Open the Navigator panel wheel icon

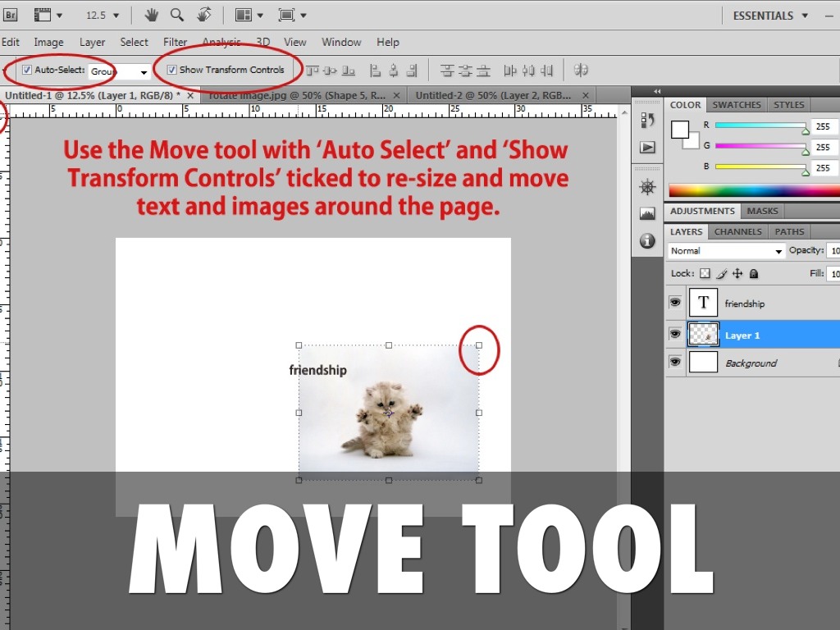pyautogui.click(x=647, y=187)
